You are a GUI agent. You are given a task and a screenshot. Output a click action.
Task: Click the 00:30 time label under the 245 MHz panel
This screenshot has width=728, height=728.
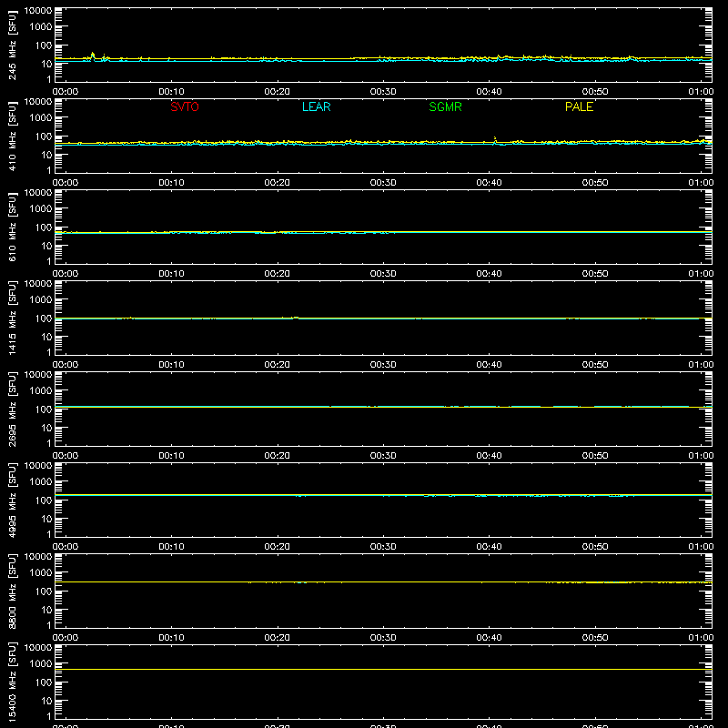click(x=383, y=92)
